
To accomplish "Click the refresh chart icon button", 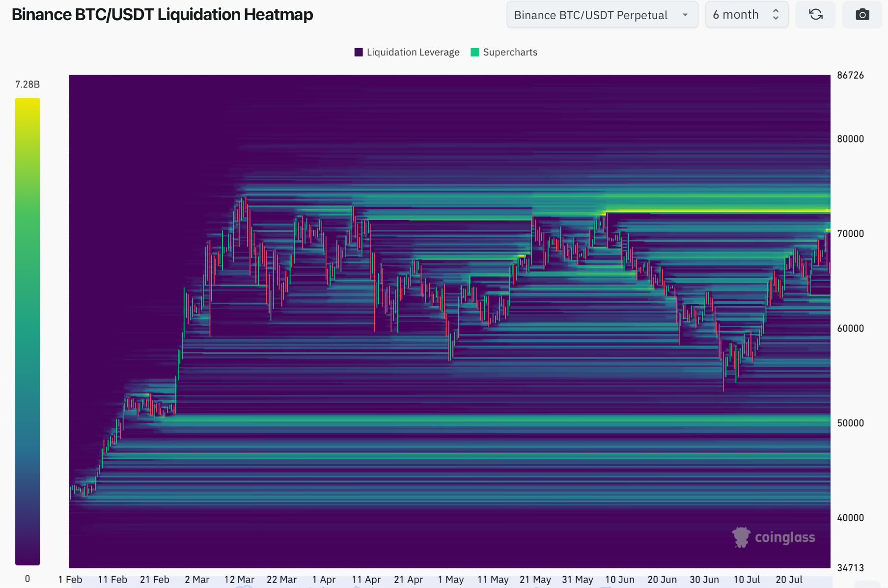I will 815,15.
